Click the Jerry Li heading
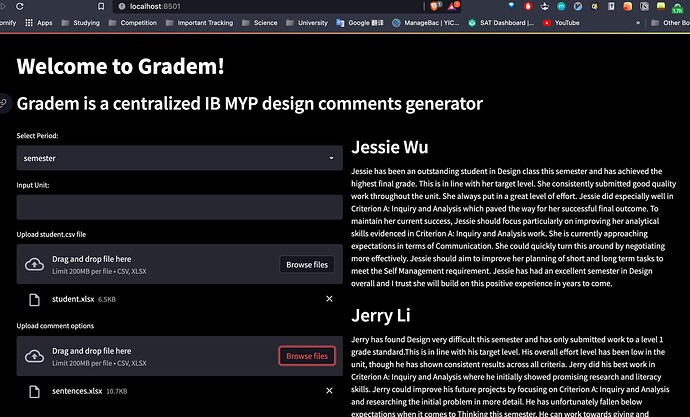Screen dimensions: 690x417 coord(381,315)
